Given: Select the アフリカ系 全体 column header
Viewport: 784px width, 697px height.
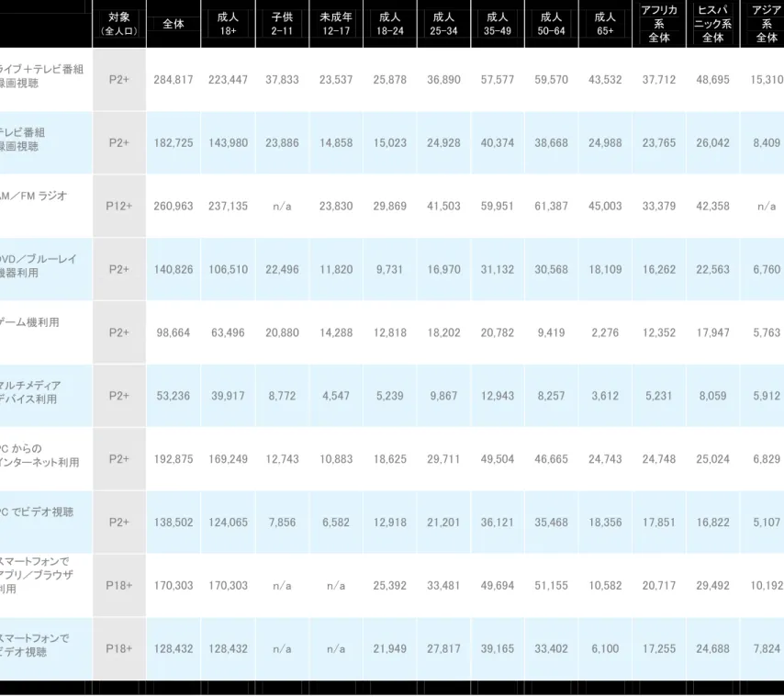Looking at the screenshot, I should coord(659,24).
